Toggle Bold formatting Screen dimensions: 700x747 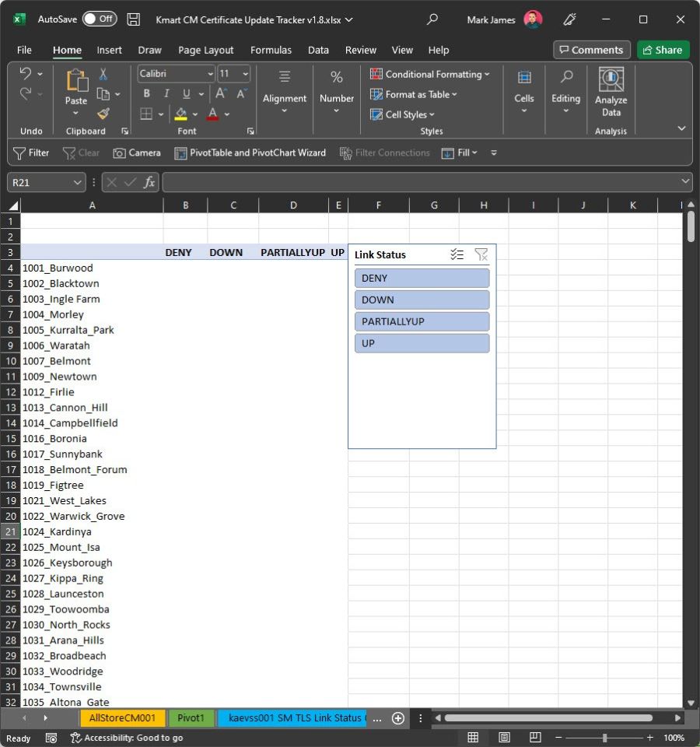point(147,93)
